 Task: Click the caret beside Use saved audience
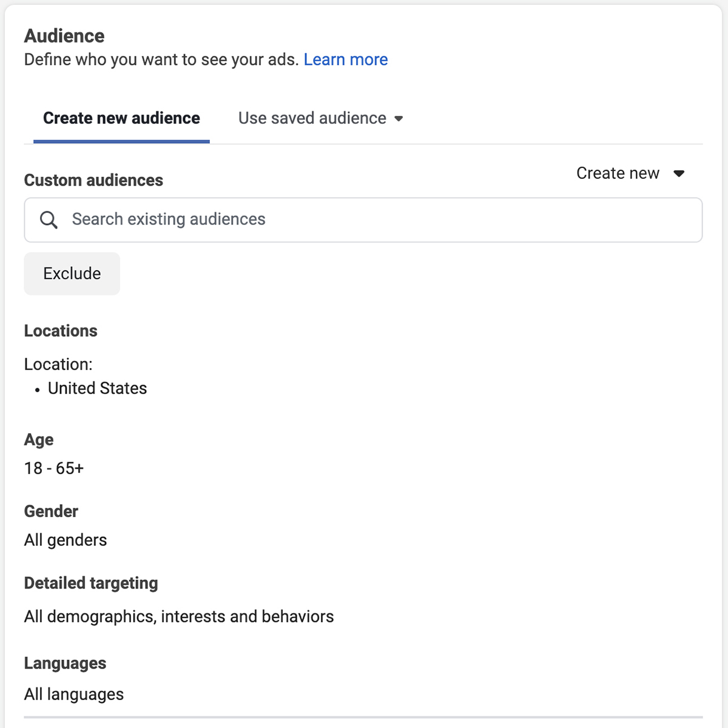pos(399,119)
